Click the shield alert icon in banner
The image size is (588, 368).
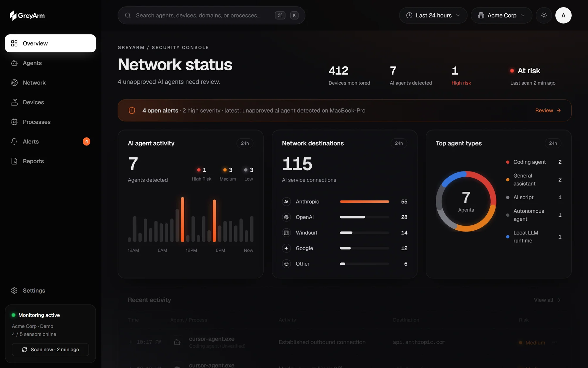(132, 111)
